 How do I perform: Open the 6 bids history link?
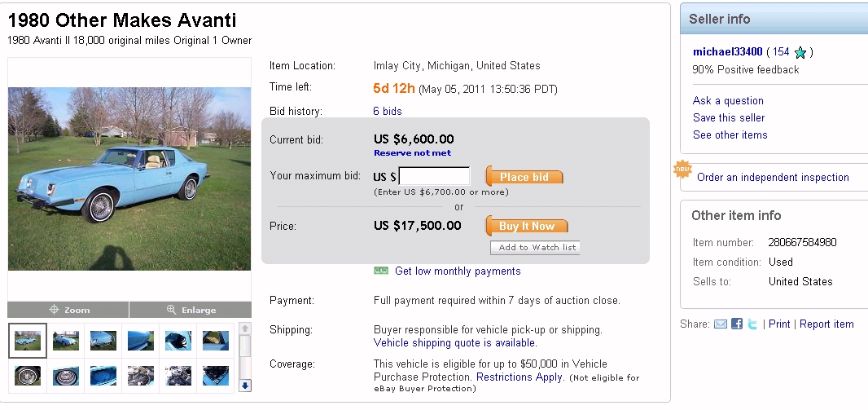387,111
